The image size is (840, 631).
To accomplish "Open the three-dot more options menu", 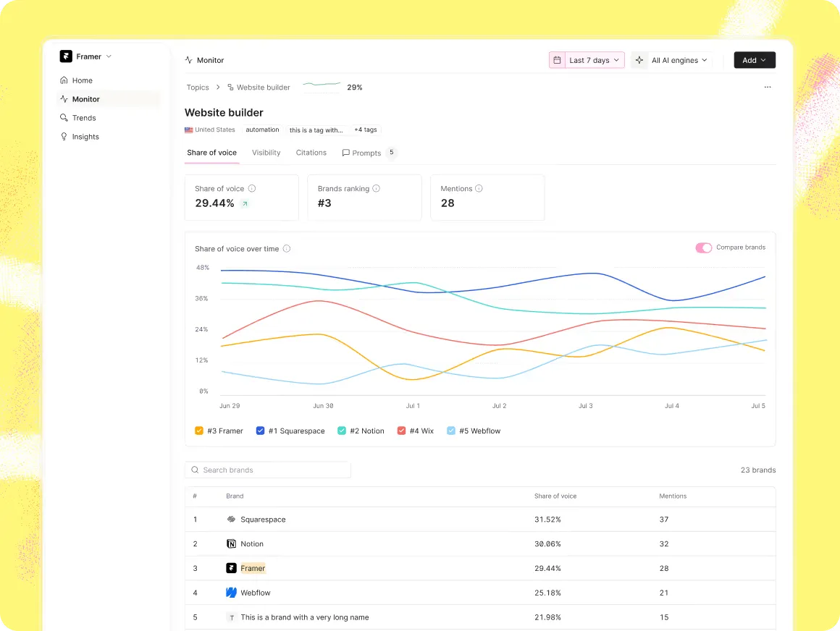I will tap(768, 87).
